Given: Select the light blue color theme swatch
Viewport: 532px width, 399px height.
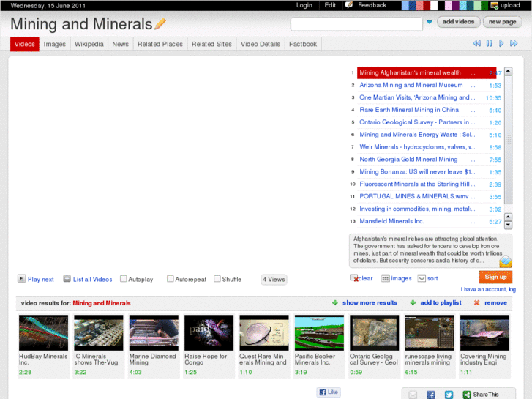Looking at the screenshot, I should pos(405,5).
